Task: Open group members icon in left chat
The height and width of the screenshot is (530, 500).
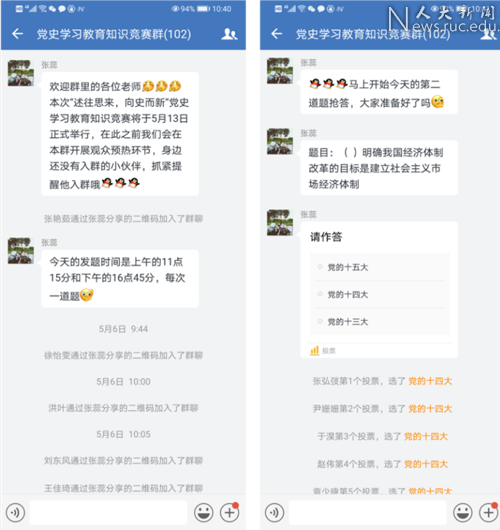Action: click(229, 34)
